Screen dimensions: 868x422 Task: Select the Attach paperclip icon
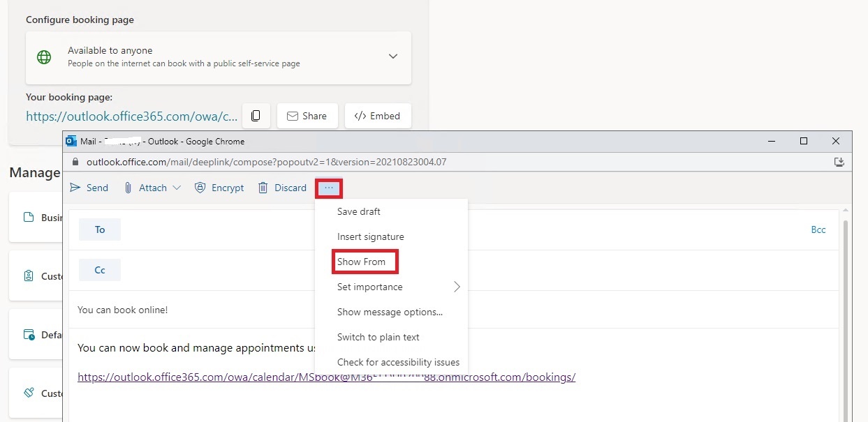(x=128, y=187)
